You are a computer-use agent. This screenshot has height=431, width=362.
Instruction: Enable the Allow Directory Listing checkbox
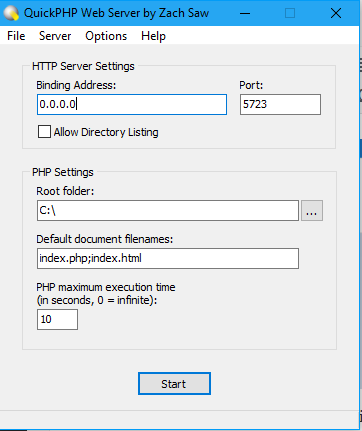coord(44,132)
